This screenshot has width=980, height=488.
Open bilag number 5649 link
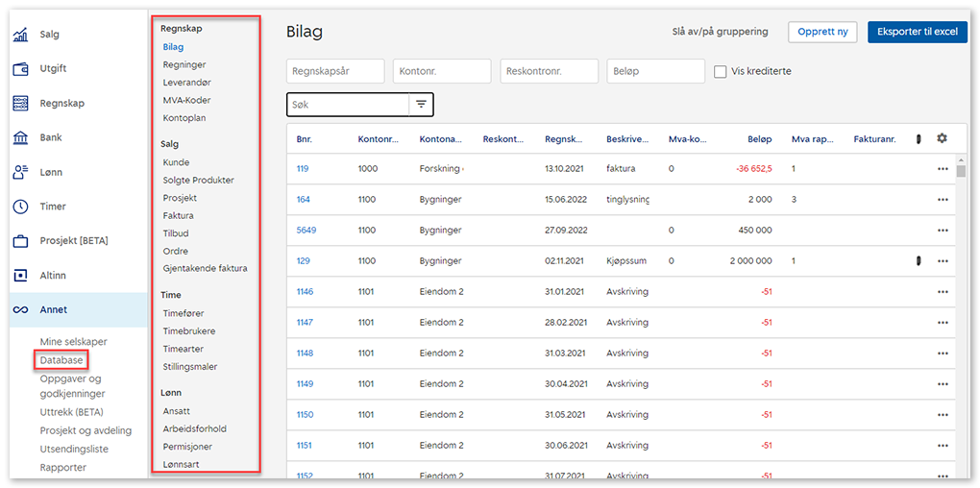(306, 231)
